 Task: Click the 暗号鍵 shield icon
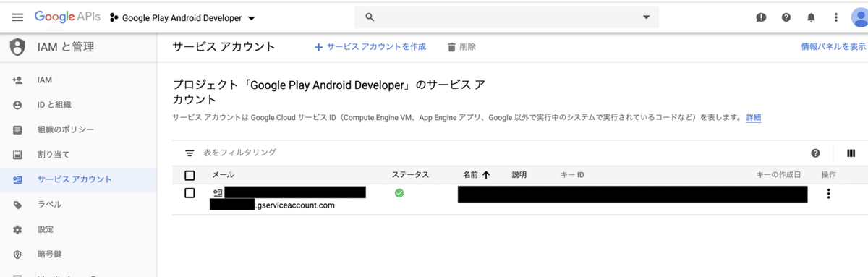coord(17,255)
